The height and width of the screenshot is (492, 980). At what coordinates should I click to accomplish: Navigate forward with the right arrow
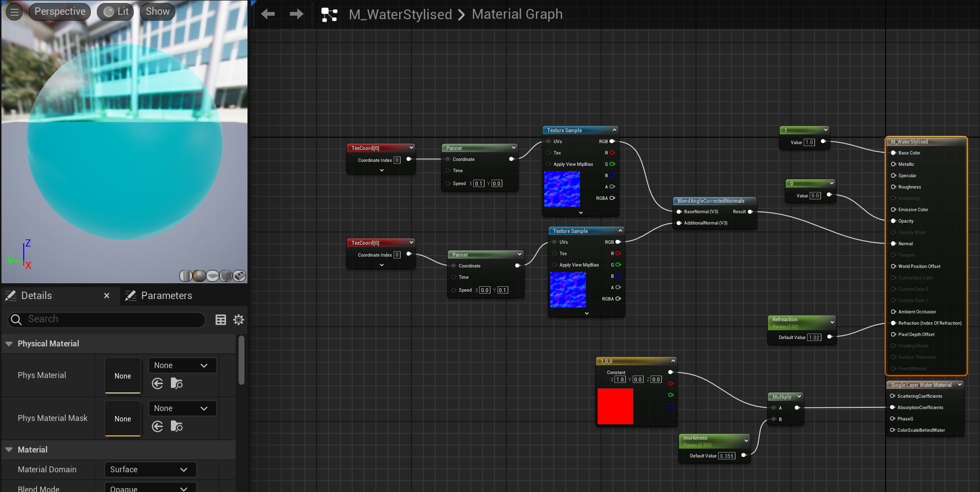pos(296,14)
